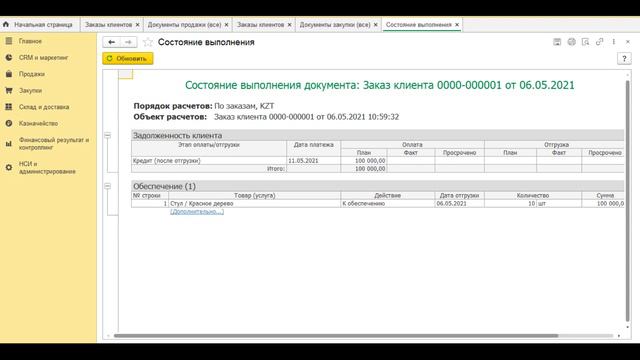Open the Закупки menu item
This screenshot has width=640, height=360.
point(30,90)
